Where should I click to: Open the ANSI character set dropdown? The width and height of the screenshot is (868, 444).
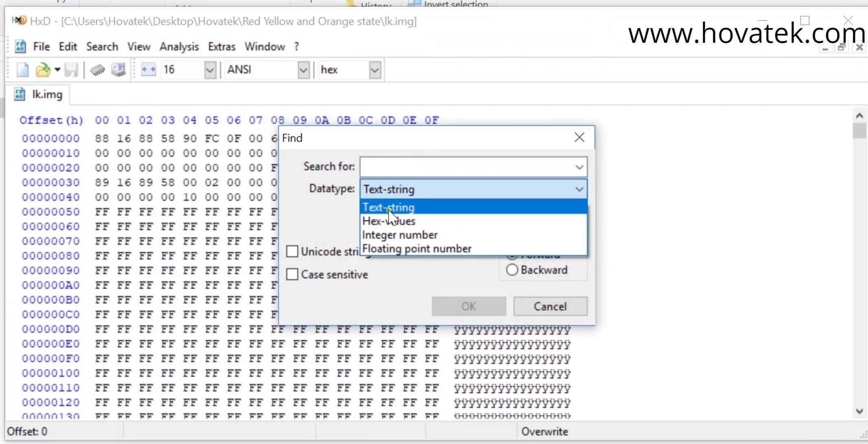[x=303, y=70]
